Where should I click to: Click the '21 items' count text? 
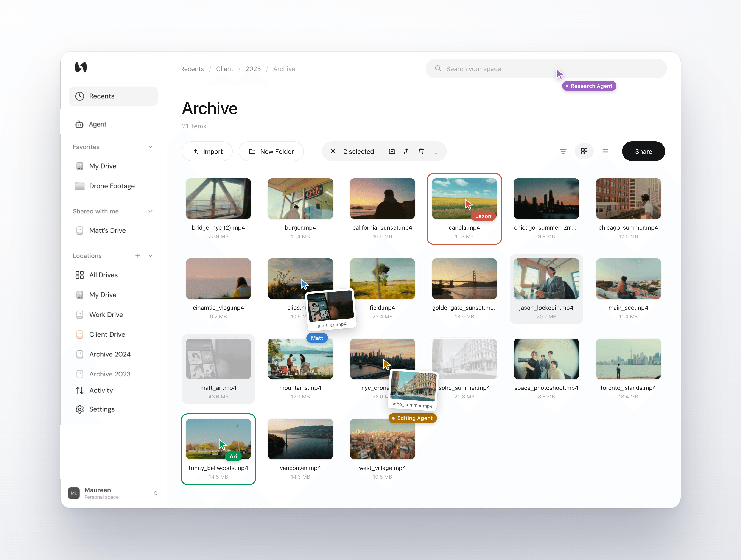point(194,126)
